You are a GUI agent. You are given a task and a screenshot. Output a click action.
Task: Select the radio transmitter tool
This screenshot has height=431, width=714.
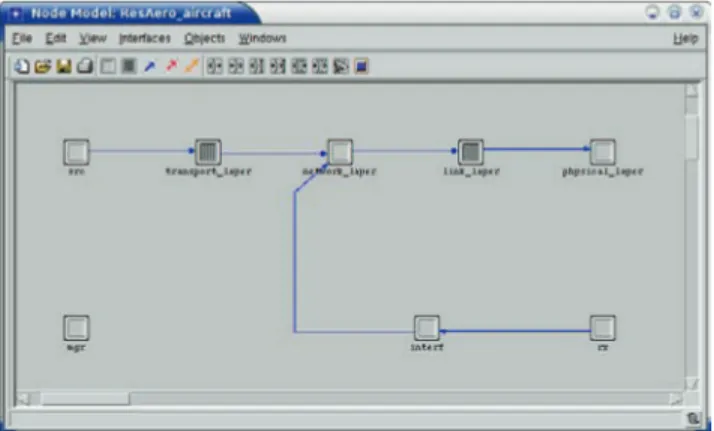coord(320,66)
